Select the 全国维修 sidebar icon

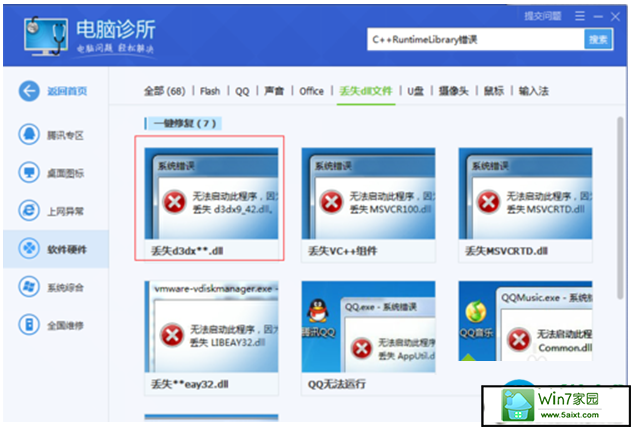[x=29, y=324]
